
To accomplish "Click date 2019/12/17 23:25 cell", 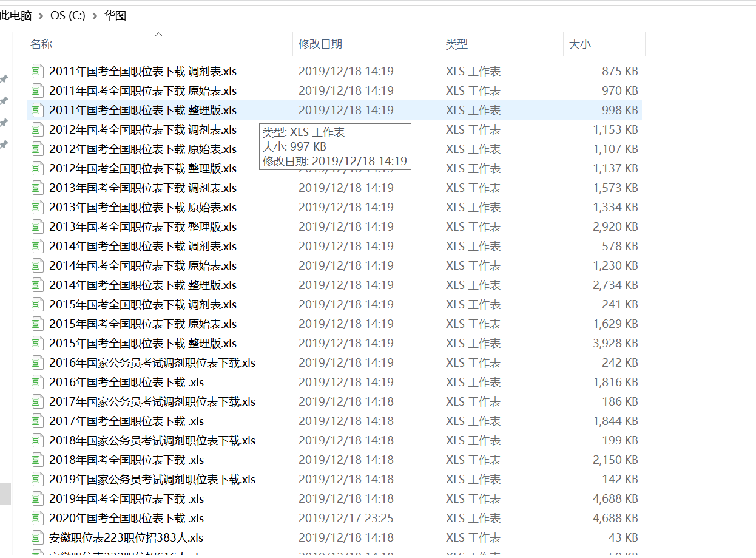I will pyautogui.click(x=346, y=518).
